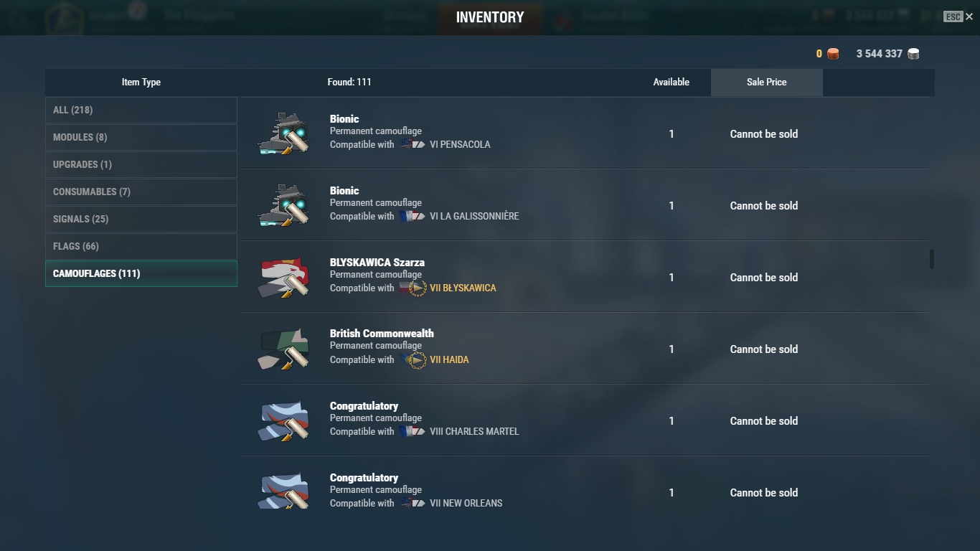
Task: Select the BLYSKAWICA Szarza camouflage icon
Action: coord(283,277)
